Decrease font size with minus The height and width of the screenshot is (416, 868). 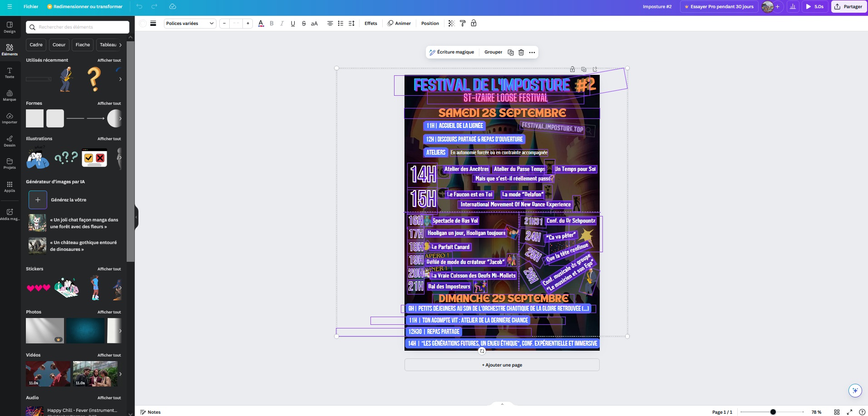point(224,24)
